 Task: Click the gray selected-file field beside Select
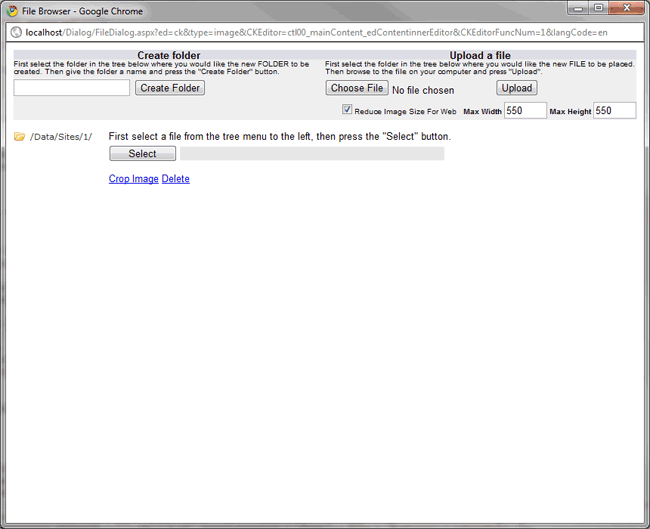click(311, 154)
